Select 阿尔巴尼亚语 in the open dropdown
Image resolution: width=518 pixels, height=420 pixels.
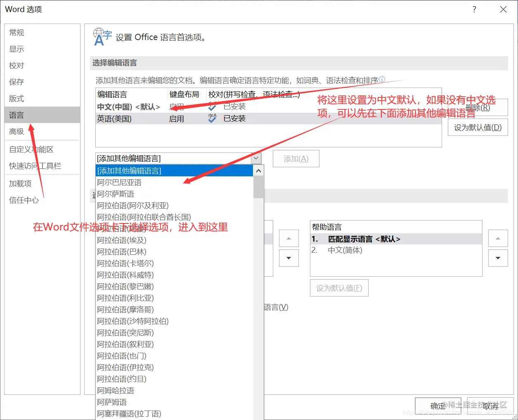coord(120,182)
